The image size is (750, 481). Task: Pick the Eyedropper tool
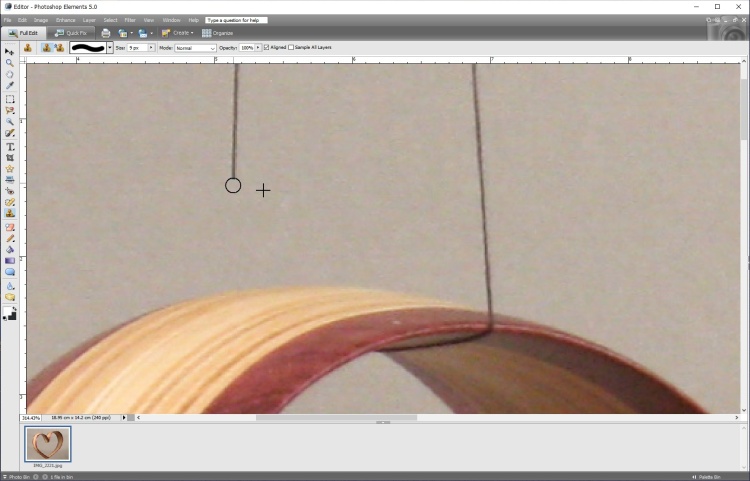tap(10, 86)
